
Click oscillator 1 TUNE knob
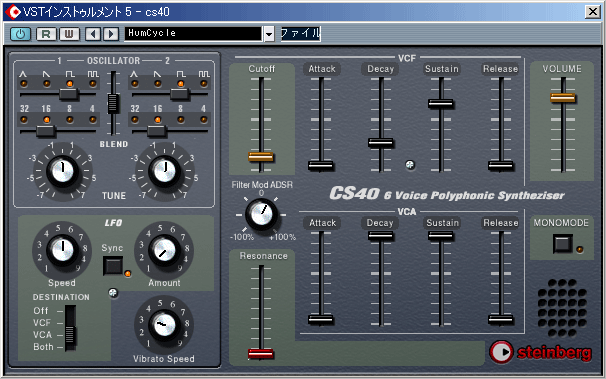(x=62, y=171)
